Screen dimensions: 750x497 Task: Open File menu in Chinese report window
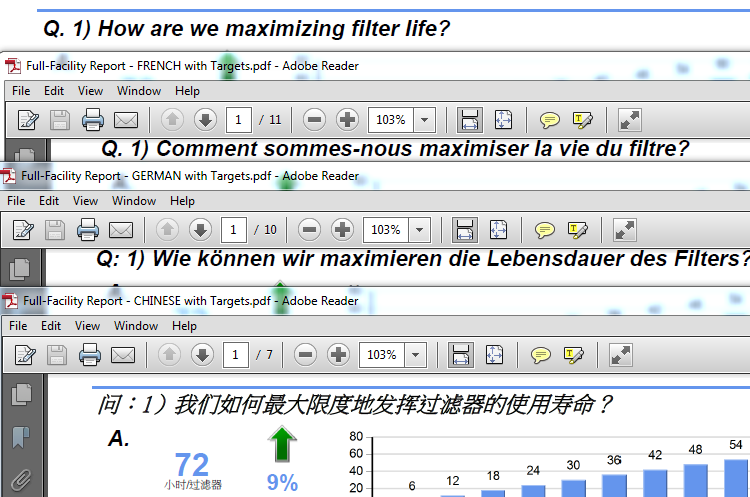pos(18,326)
